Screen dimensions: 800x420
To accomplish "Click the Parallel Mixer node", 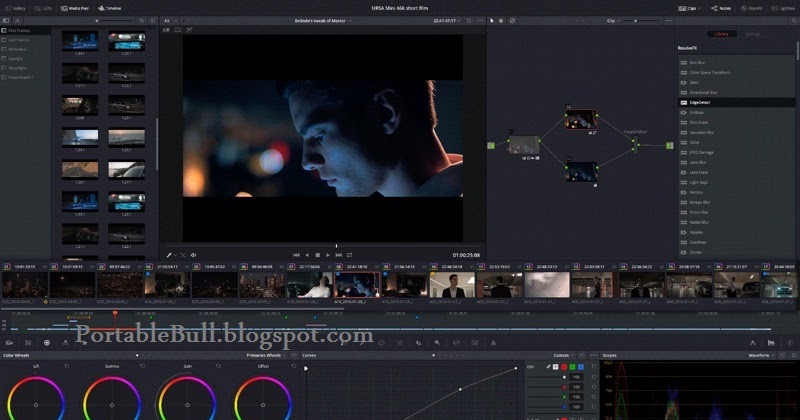I will coord(635,145).
